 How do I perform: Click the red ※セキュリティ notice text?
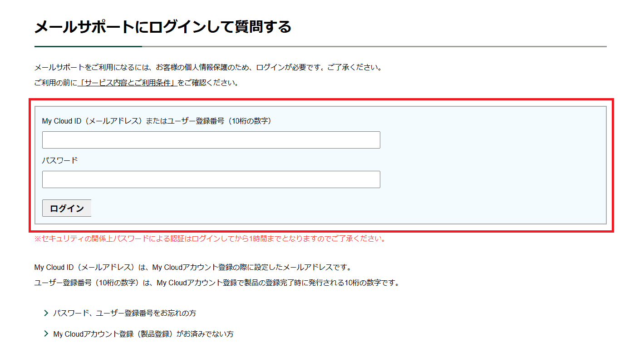210,239
